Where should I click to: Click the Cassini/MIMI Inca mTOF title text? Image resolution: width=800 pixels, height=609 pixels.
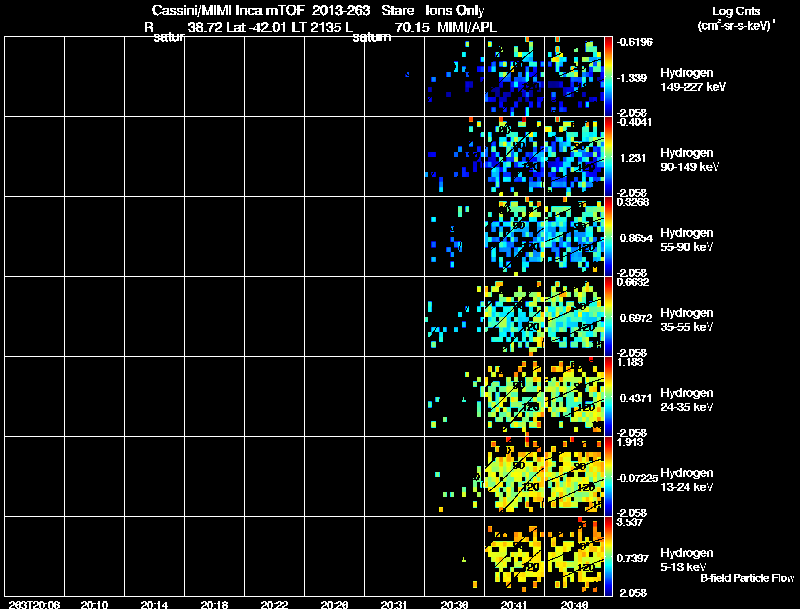[x=228, y=10]
